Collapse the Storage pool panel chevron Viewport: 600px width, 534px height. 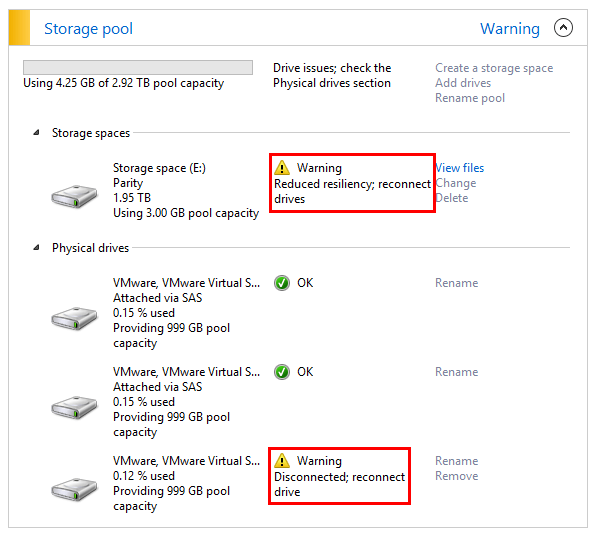pos(563,28)
